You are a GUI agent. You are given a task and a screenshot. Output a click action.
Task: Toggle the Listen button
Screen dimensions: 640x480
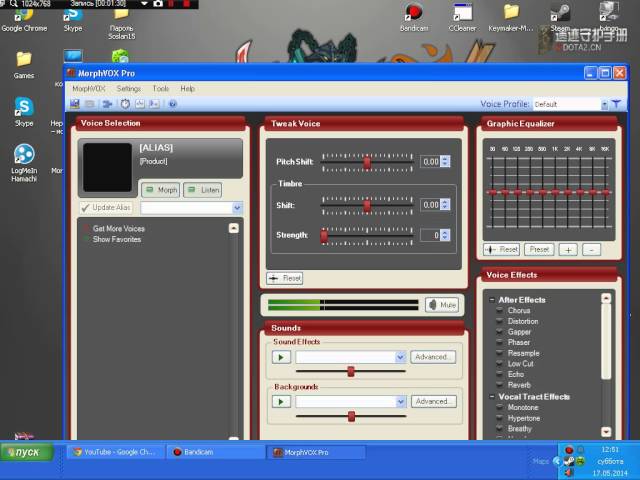click(203, 189)
